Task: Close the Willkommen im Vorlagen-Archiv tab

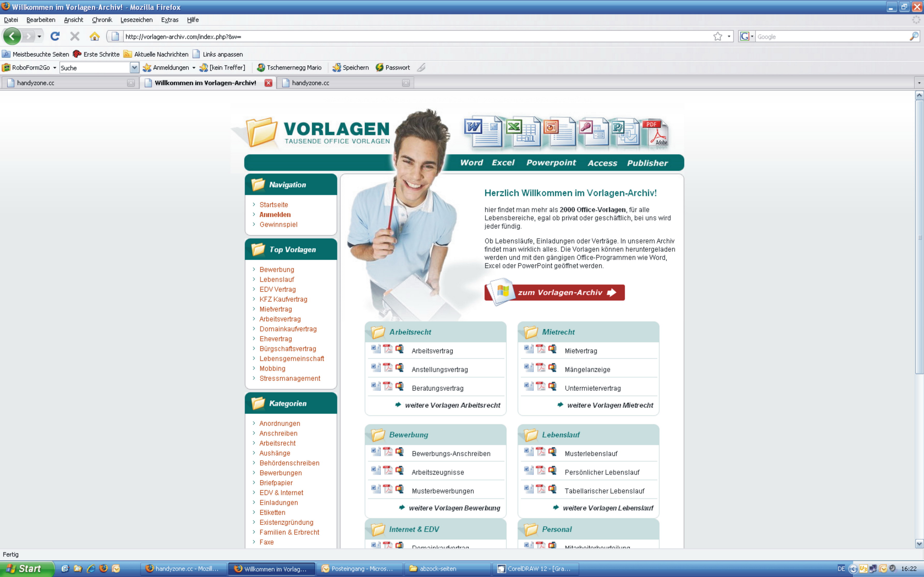Action: (x=268, y=83)
